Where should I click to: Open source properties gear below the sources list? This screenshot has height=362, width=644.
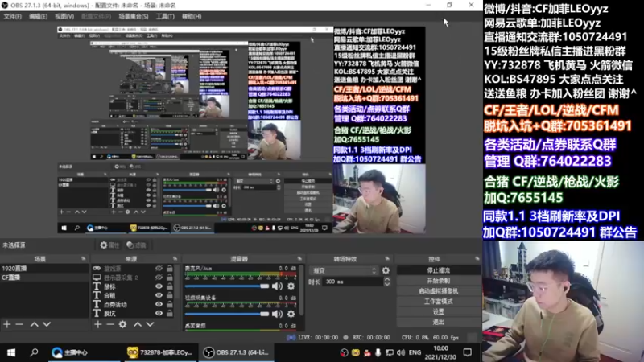(122, 324)
